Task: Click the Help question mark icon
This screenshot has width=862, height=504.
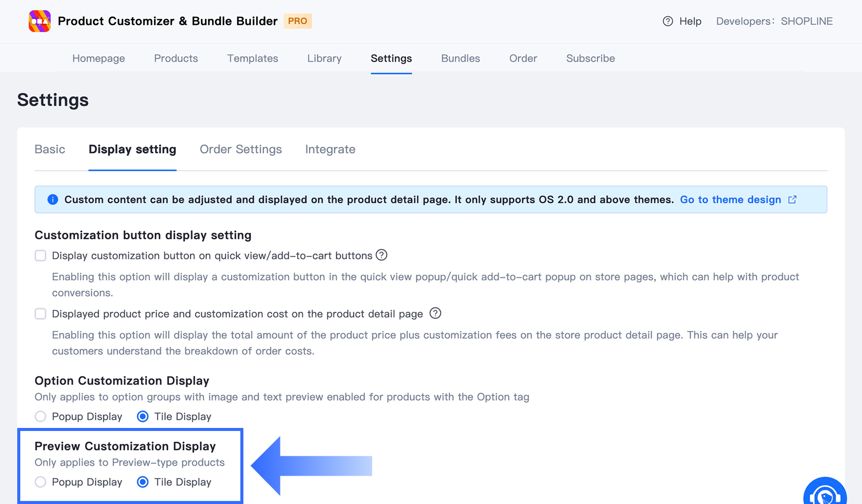Action: click(668, 21)
